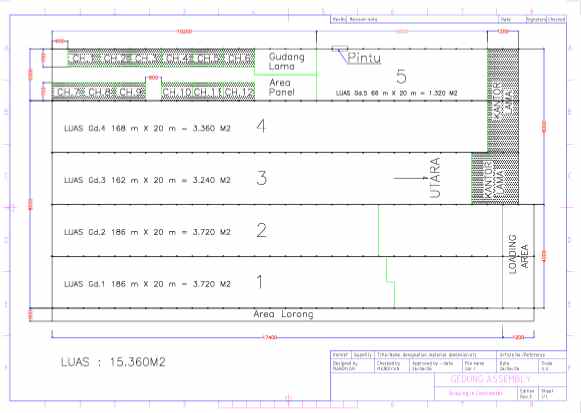Select the LUAS Gd.4 168 m X 20 m text
The height and width of the screenshot is (413, 581).
point(147,129)
